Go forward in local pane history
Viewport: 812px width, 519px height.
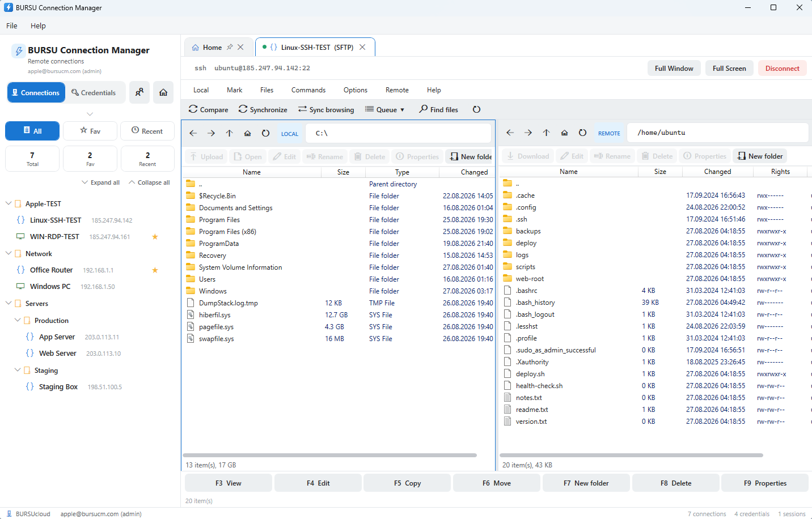click(212, 133)
